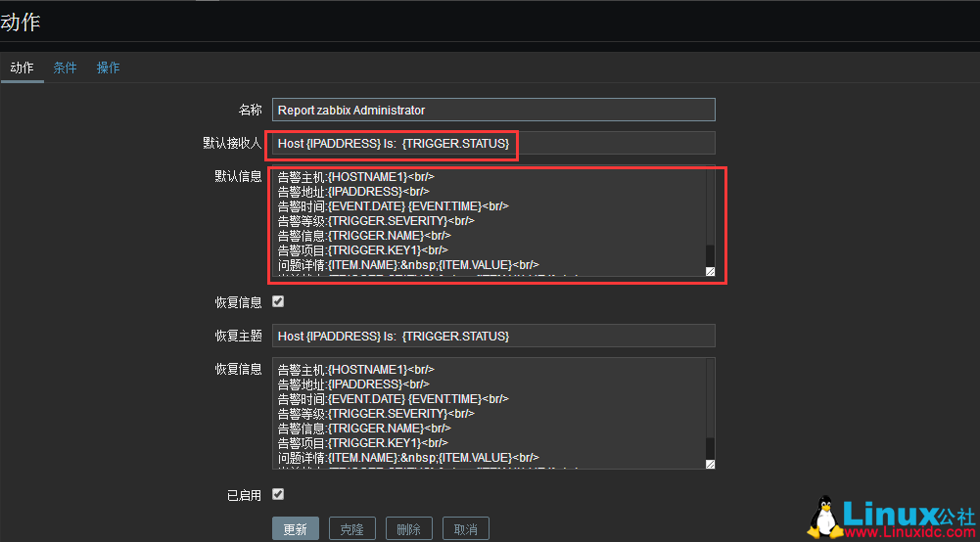Open the 操作 tab
Screen dimensions: 980x542
click(x=108, y=68)
